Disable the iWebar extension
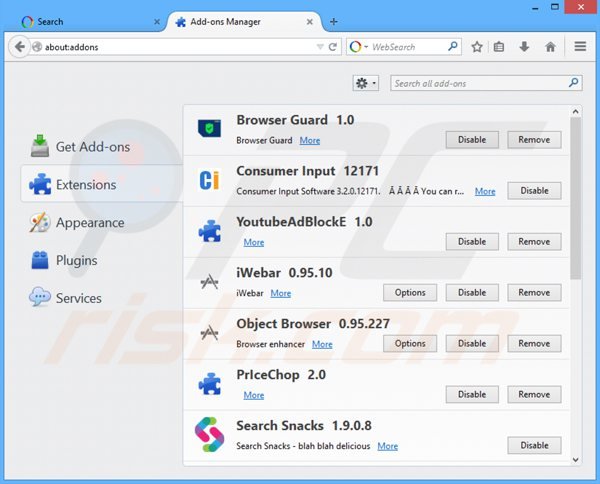Viewport: 600px width, 484px height. click(472, 292)
